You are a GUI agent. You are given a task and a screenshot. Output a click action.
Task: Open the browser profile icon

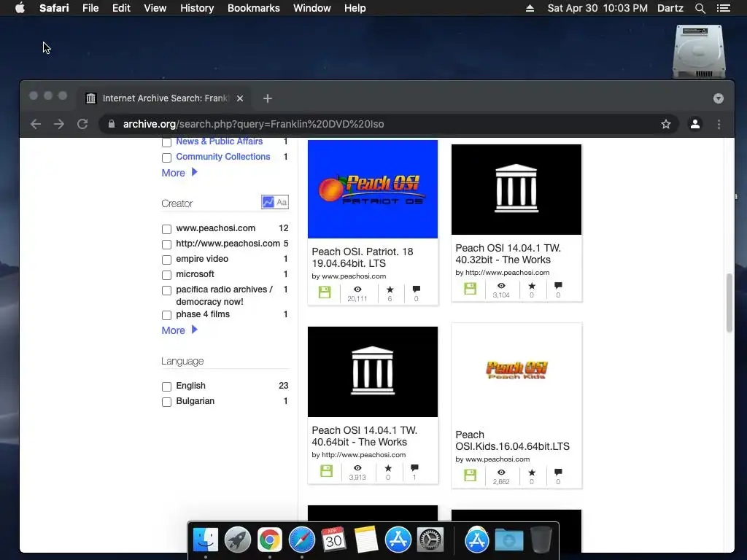click(695, 124)
